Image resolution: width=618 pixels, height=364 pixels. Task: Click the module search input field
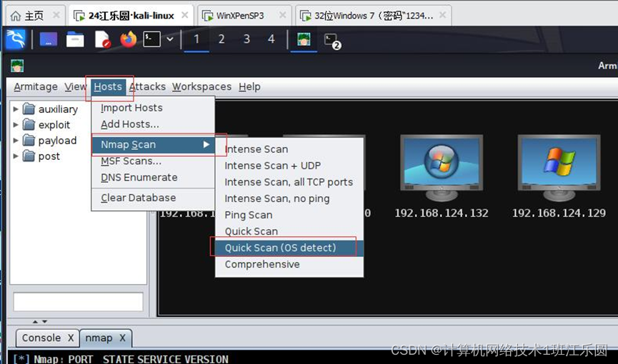tap(78, 302)
